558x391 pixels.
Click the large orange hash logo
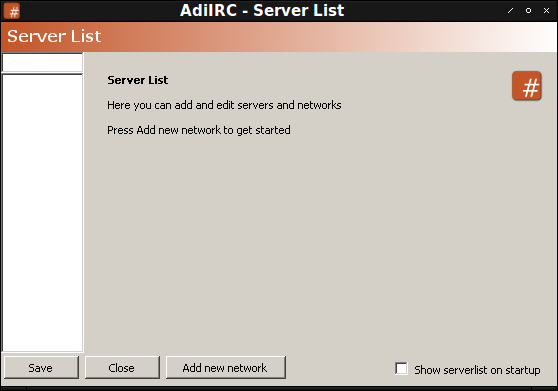[x=527, y=86]
